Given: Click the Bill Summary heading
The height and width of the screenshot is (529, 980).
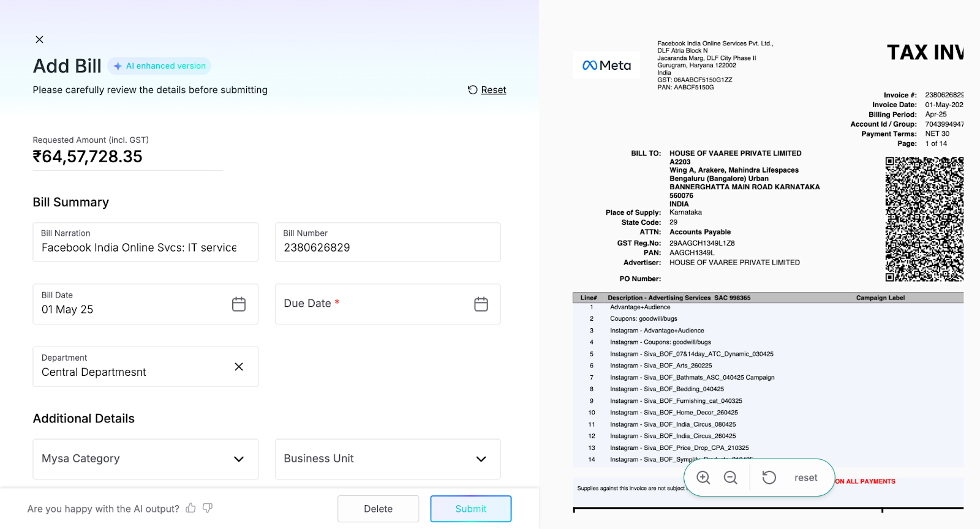Looking at the screenshot, I should coord(71,202).
